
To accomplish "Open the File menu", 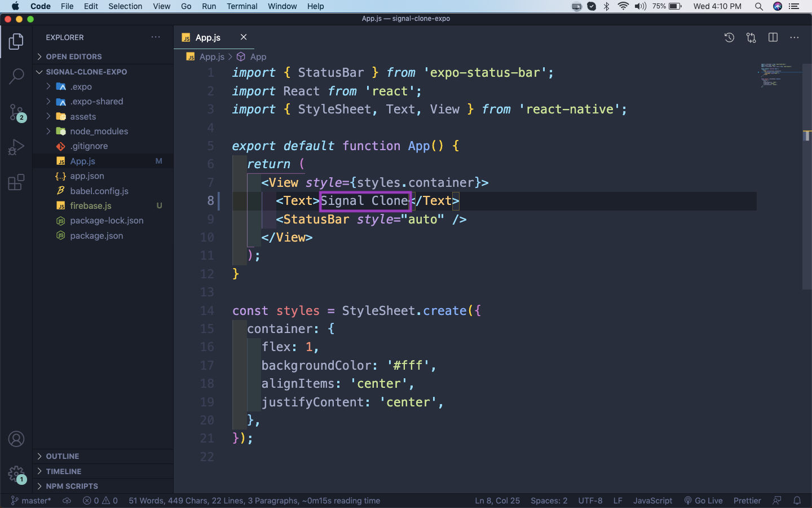I will pos(67,6).
